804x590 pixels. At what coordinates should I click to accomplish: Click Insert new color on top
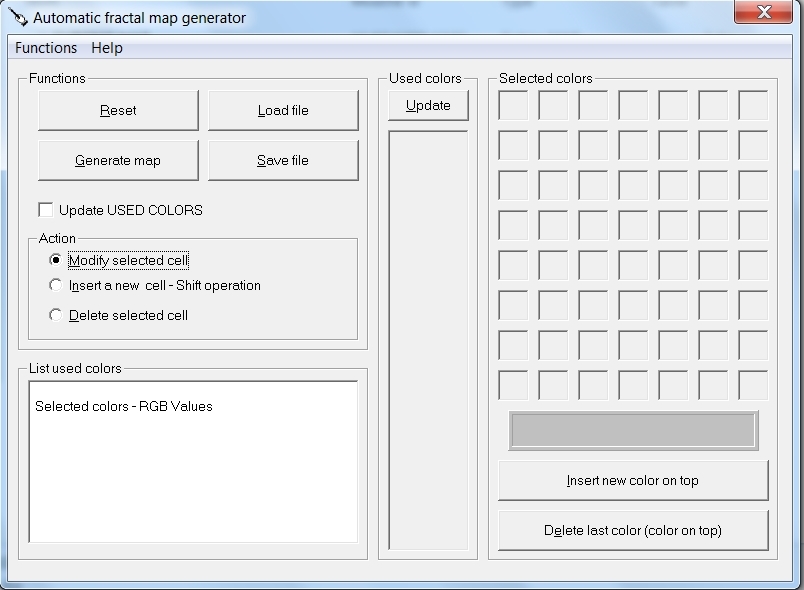click(x=632, y=481)
